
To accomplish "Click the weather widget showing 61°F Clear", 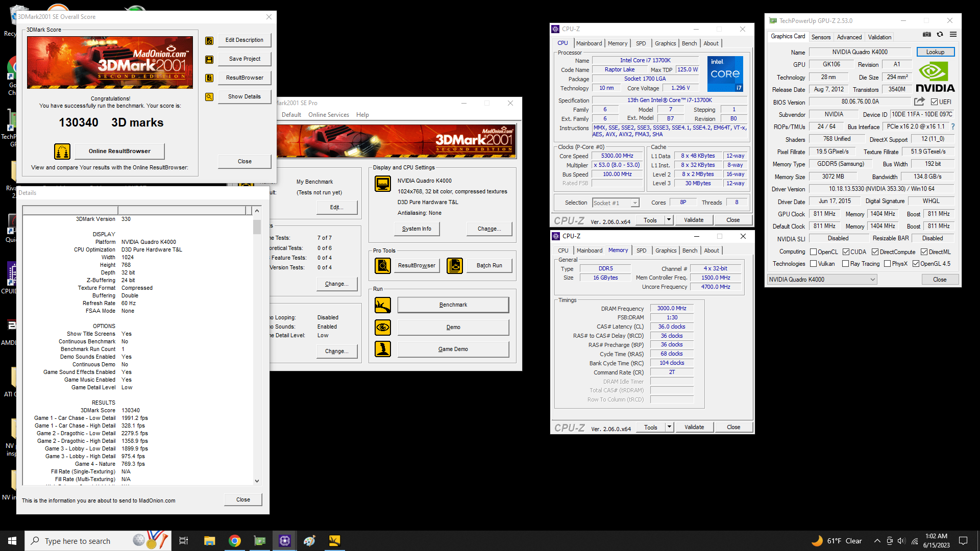I will pyautogui.click(x=836, y=541).
